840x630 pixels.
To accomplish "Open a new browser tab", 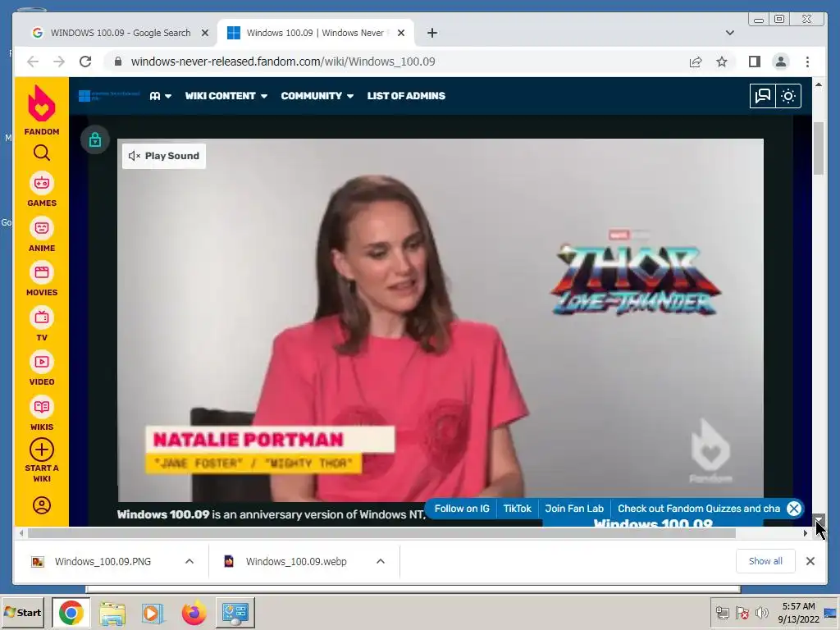I will point(431,33).
